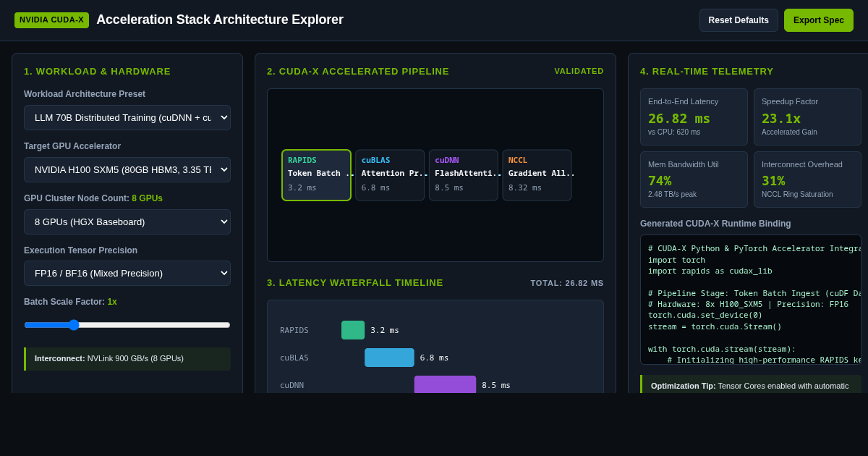This screenshot has height=456, width=868.
Task: Click the Reset Defaults button
Action: pyautogui.click(x=739, y=20)
